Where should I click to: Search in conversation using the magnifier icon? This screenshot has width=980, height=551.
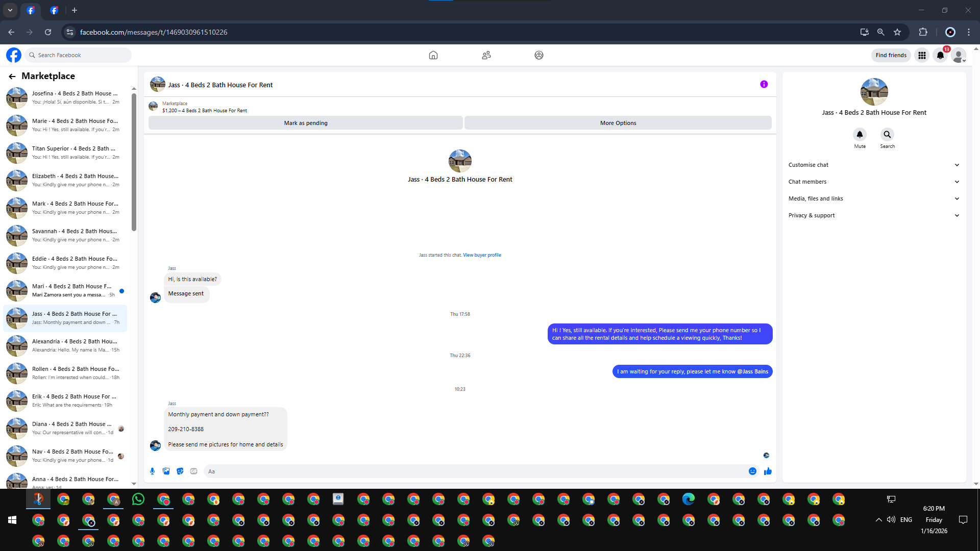pos(887,135)
